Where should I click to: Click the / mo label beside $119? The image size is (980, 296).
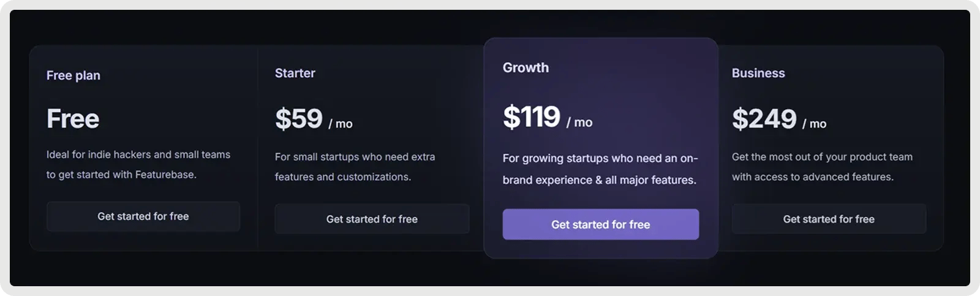coord(579,123)
